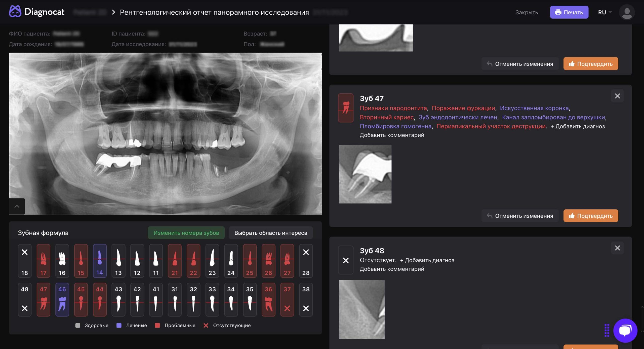Click Изменить номера зубов button
The image size is (644, 349).
click(x=186, y=233)
